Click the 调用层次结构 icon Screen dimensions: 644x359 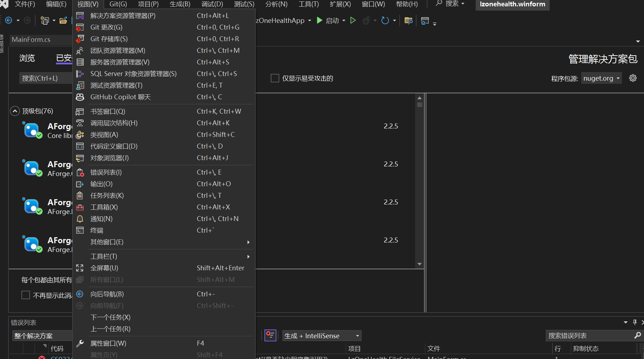pyautogui.click(x=80, y=123)
